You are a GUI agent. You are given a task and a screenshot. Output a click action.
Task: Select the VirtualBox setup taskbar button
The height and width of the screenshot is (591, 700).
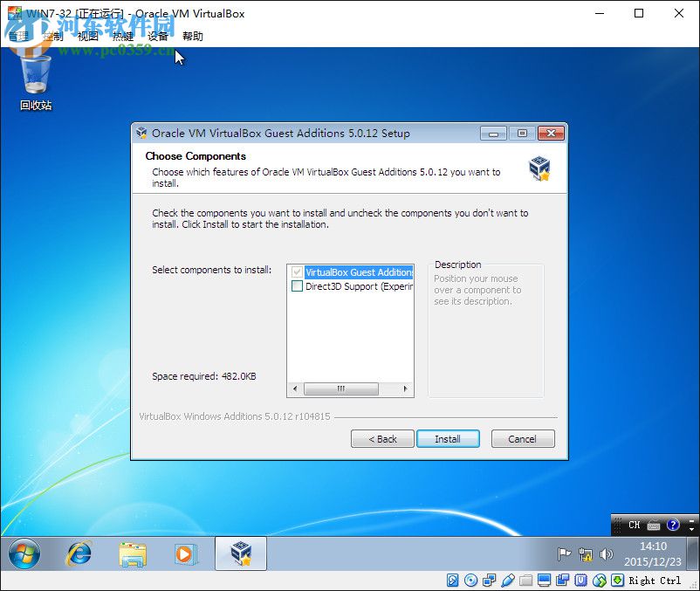(241, 553)
